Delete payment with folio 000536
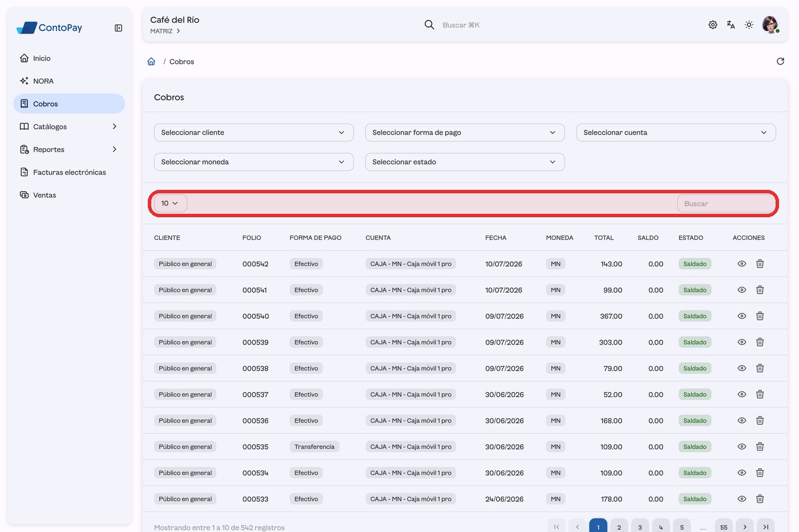 pyautogui.click(x=760, y=421)
